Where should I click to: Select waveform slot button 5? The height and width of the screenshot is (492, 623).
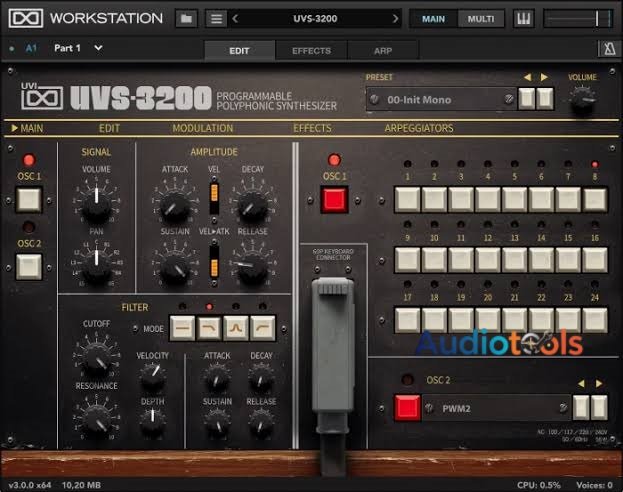515,199
